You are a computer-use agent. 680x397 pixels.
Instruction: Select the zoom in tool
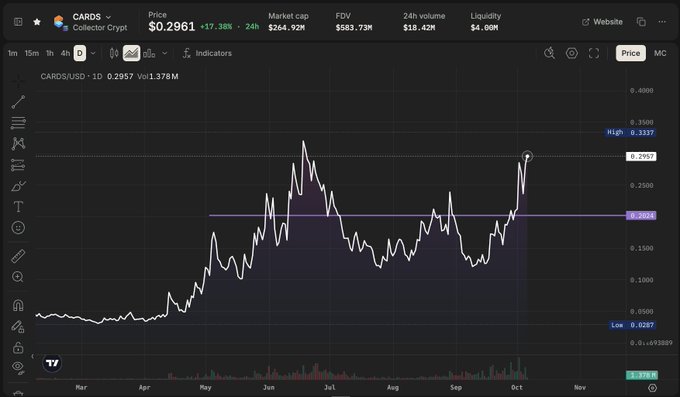coord(18,277)
